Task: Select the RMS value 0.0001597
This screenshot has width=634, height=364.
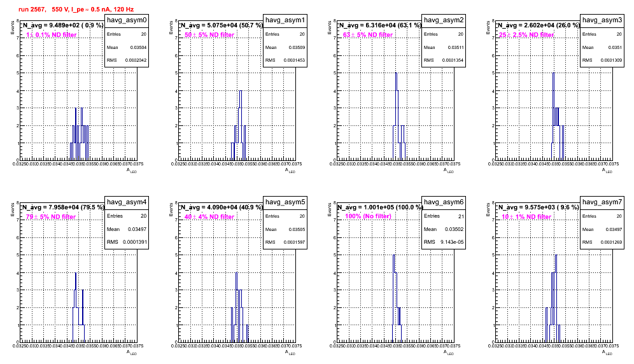Action: coord(294,242)
